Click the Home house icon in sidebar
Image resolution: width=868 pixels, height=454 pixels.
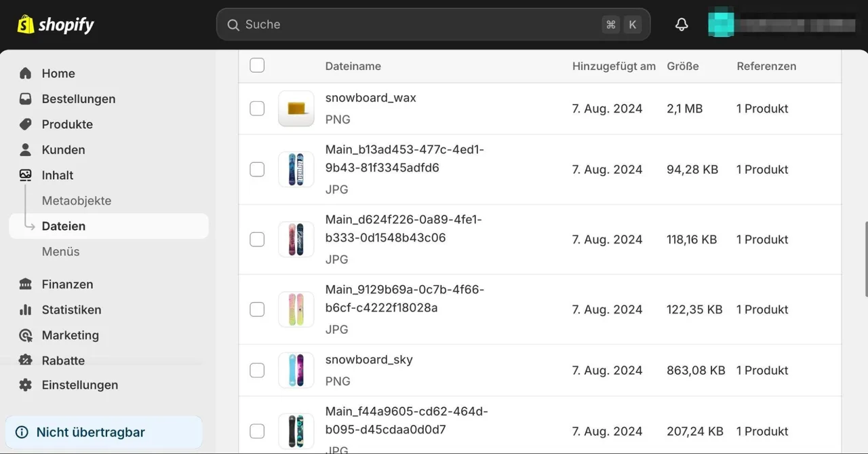[x=25, y=73]
